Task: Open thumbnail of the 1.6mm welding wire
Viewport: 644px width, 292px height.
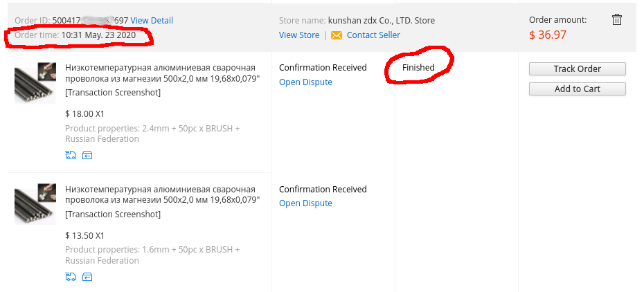Action: point(35,204)
